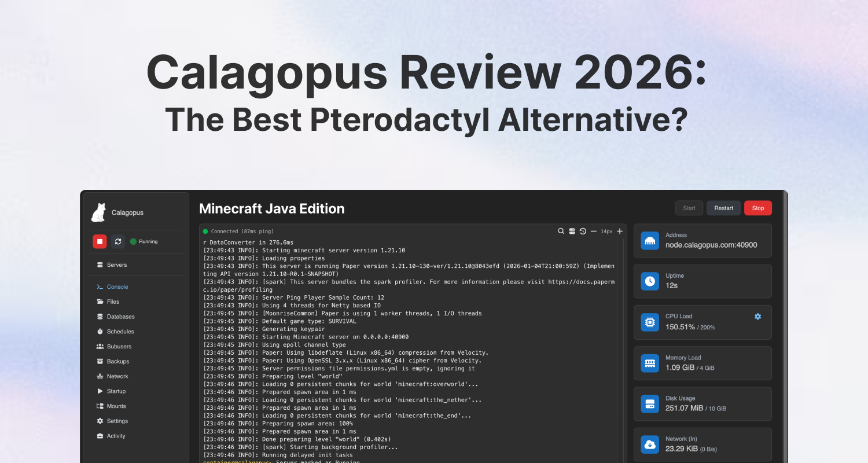Image resolution: width=868 pixels, height=463 pixels.
Task: Click the restart arrows icon in the sidebar
Action: (118, 241)
